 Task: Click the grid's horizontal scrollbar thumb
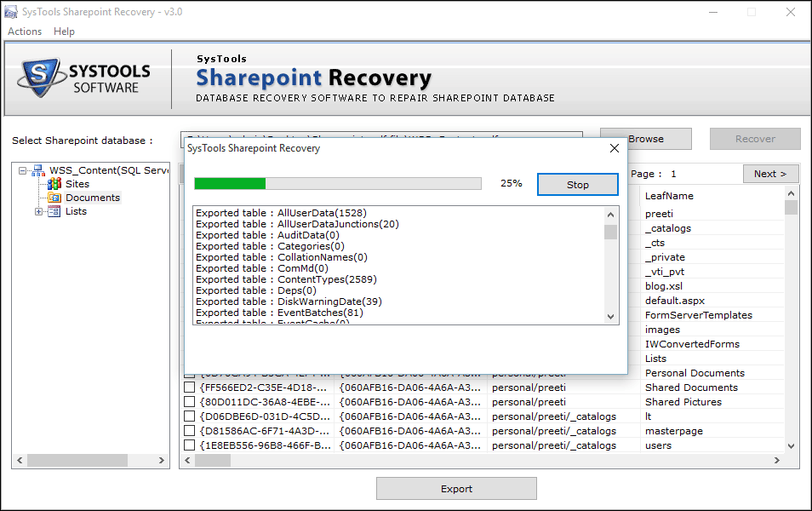click(213, 460)
